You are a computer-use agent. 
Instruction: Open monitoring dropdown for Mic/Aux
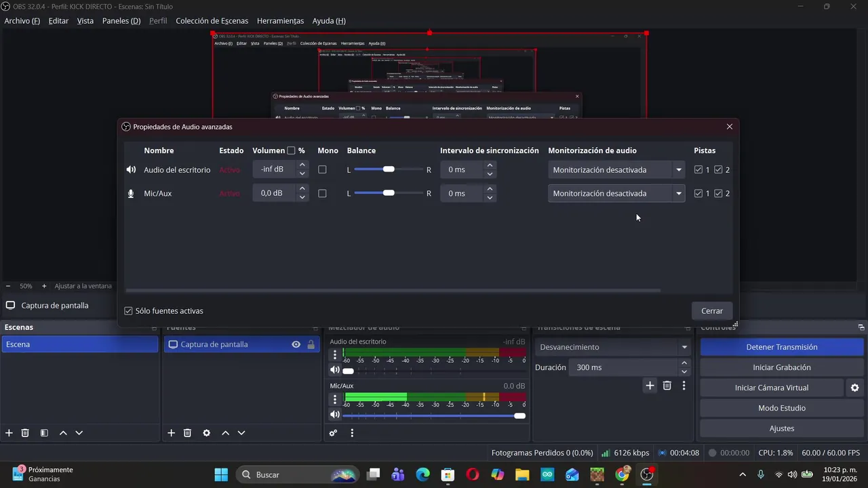[616, 193]
